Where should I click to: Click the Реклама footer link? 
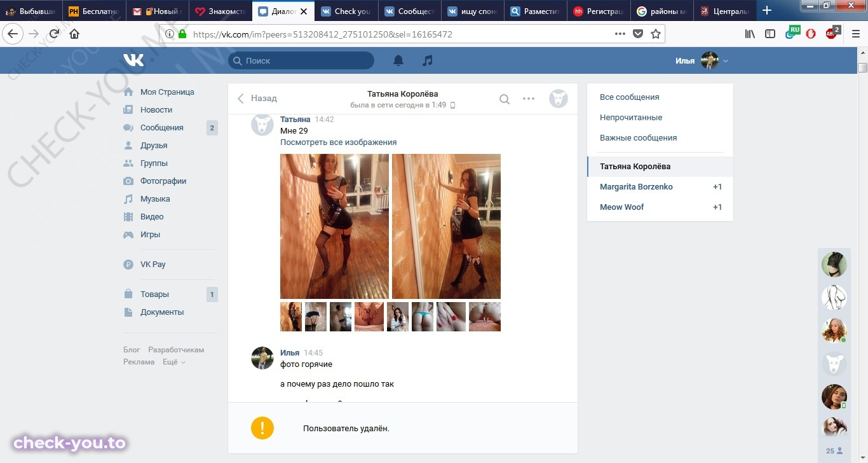click(139, 362)
